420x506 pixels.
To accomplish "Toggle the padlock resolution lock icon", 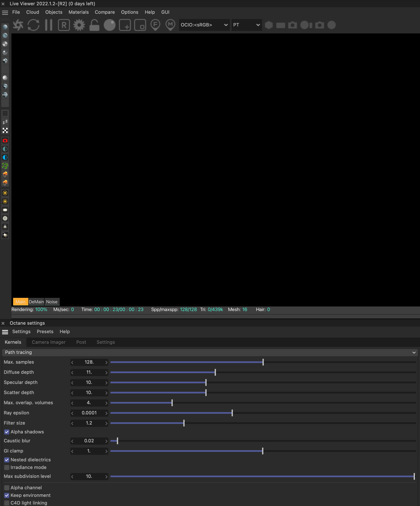I will click(94, 25).
